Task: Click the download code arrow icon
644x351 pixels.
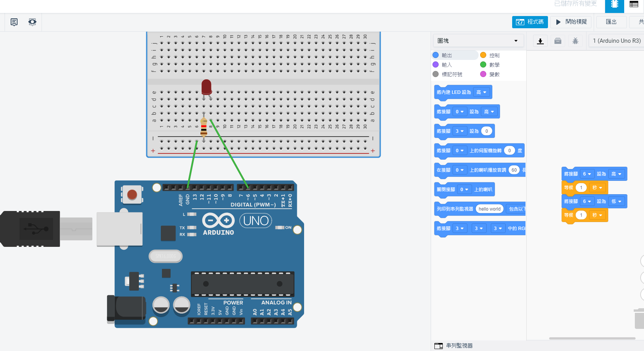Action: click(540, 41)
